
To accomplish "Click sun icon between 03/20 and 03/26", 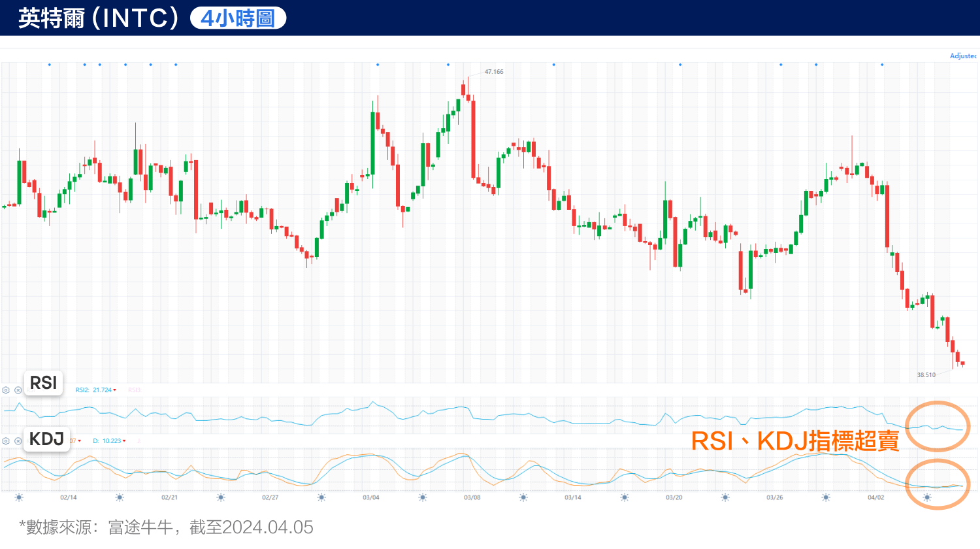I will [x=725, y=497].
